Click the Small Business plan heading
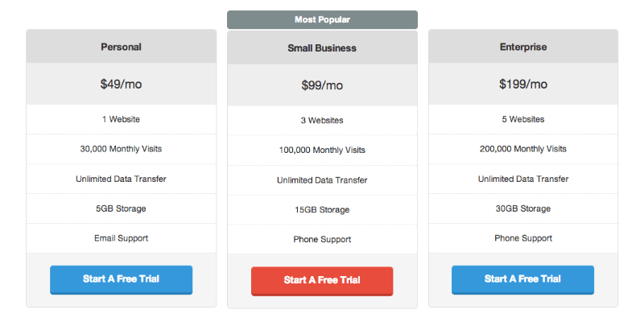The width and height of the screenshot is (644, 322). [x=322, y=48]
